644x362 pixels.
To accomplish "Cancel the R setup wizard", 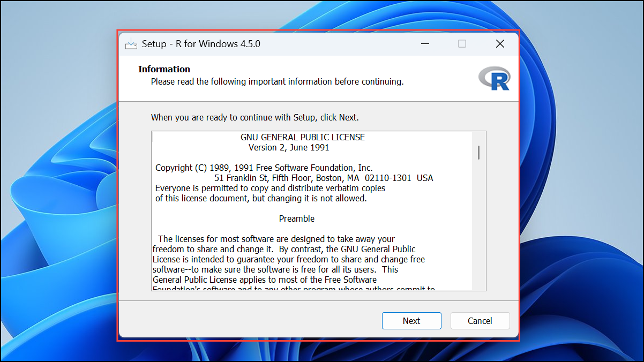I will click(480, 321).
